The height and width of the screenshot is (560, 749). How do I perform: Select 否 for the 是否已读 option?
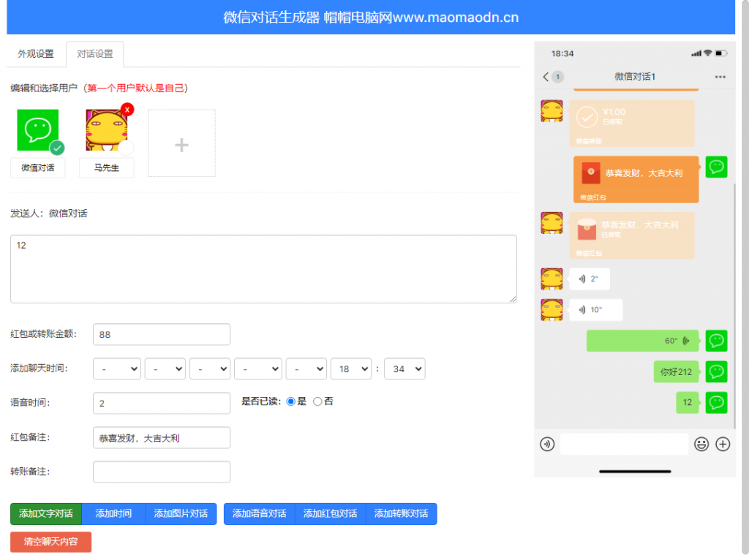tap(317, 401)
